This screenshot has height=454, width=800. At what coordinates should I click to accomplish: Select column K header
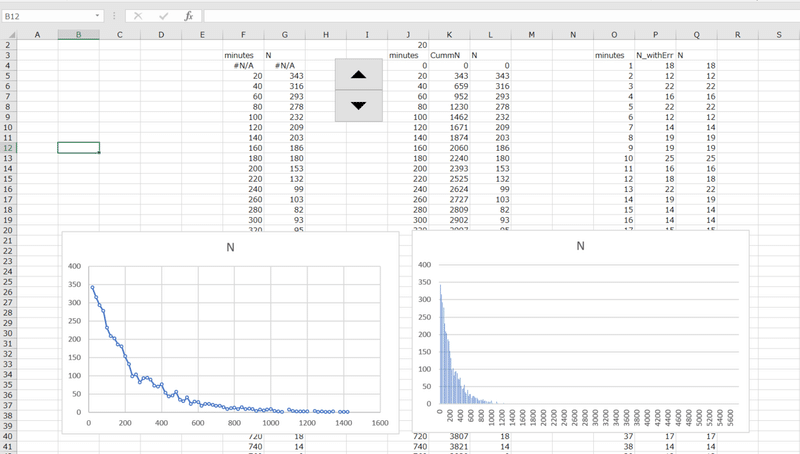coord(449,35)
